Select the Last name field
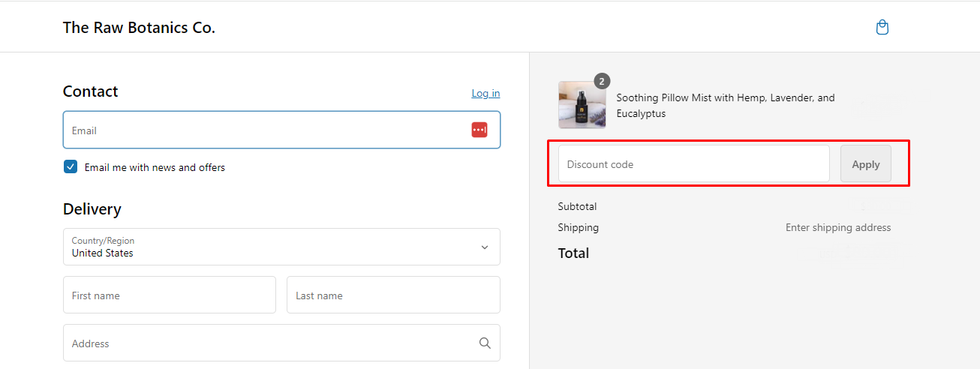 393,295
